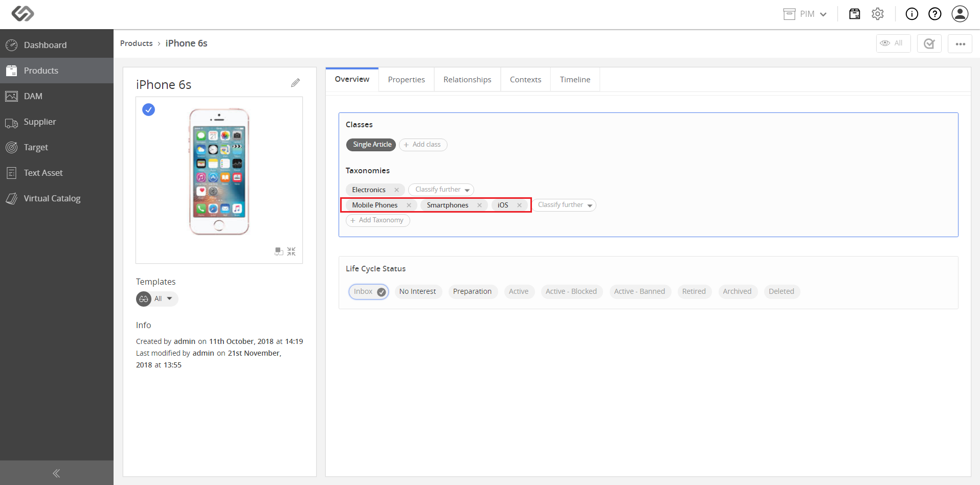Remove the Smartphones taxonomy

479,205
